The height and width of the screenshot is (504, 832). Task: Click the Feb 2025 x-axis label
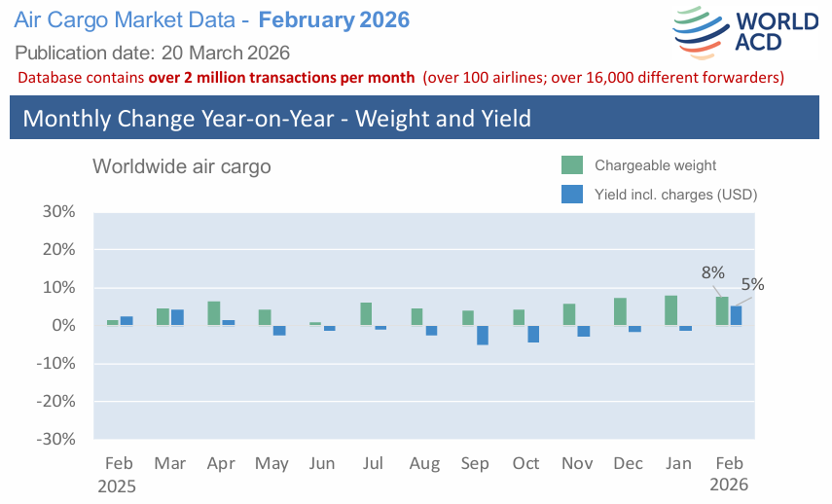click(x=119, y=474)
